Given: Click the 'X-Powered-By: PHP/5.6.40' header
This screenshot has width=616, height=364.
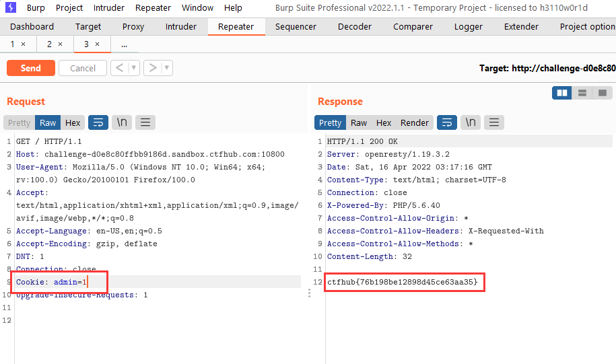Looking at the screenshot, I should [384, 205].
